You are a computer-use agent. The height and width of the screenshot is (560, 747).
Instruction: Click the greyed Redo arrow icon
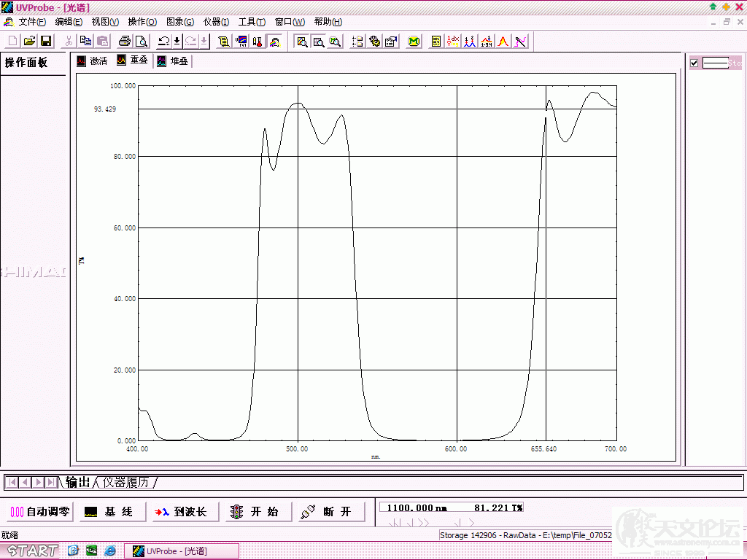point(191,41)
